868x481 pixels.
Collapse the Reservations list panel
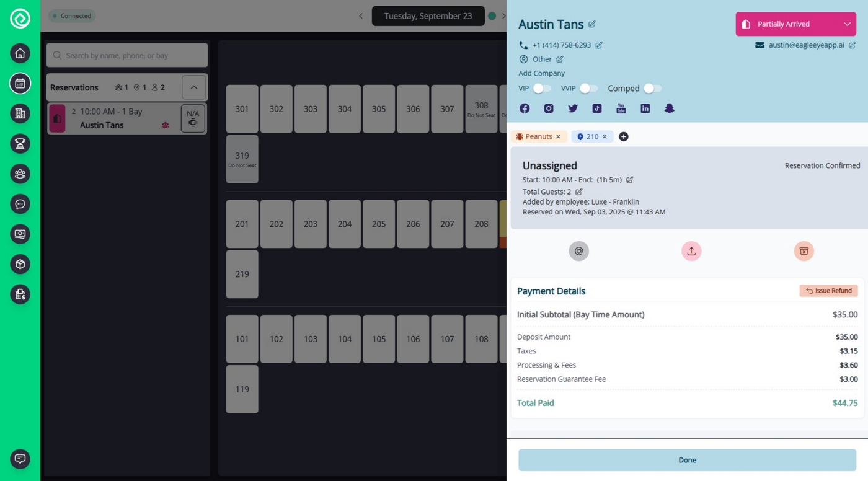coord(193,87)
